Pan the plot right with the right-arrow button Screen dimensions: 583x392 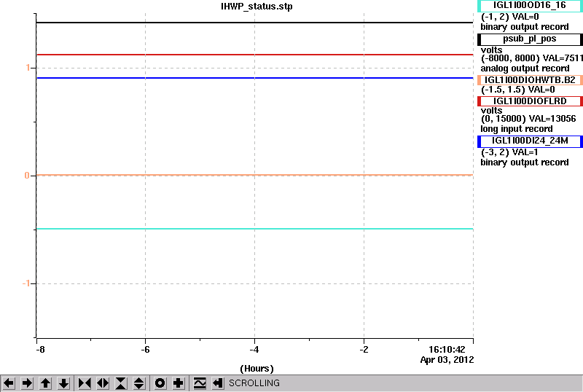pos(27,383)
